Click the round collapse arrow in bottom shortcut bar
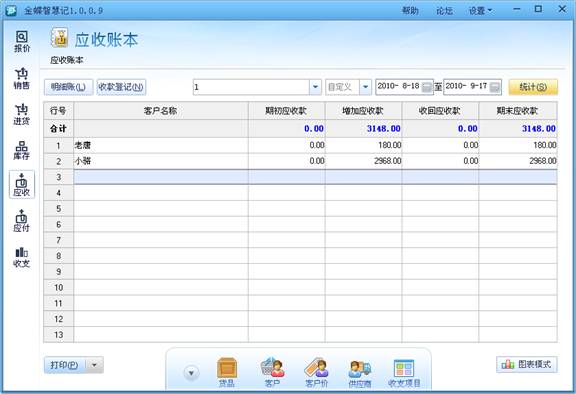This screenshot has width=576, height=394. click(x=191, y=373)
